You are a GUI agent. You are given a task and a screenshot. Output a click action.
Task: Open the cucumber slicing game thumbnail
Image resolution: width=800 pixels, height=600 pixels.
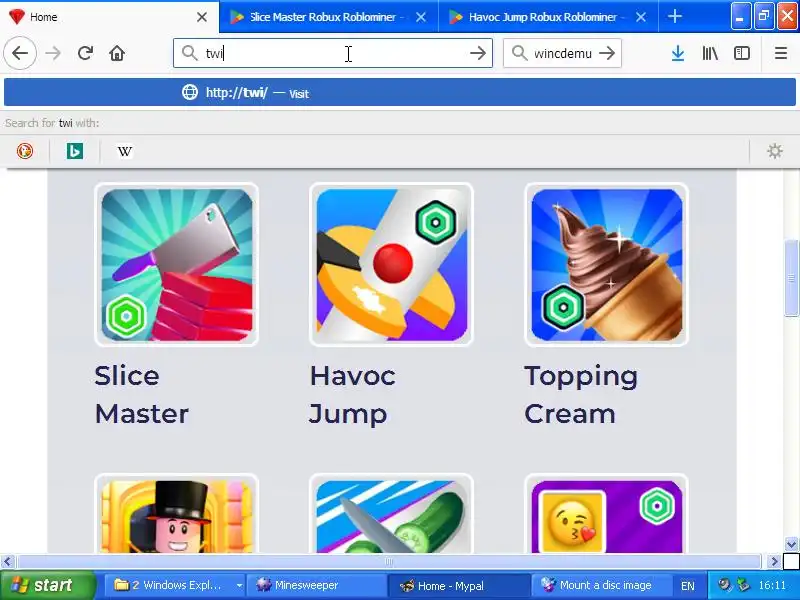pos(391,514)
